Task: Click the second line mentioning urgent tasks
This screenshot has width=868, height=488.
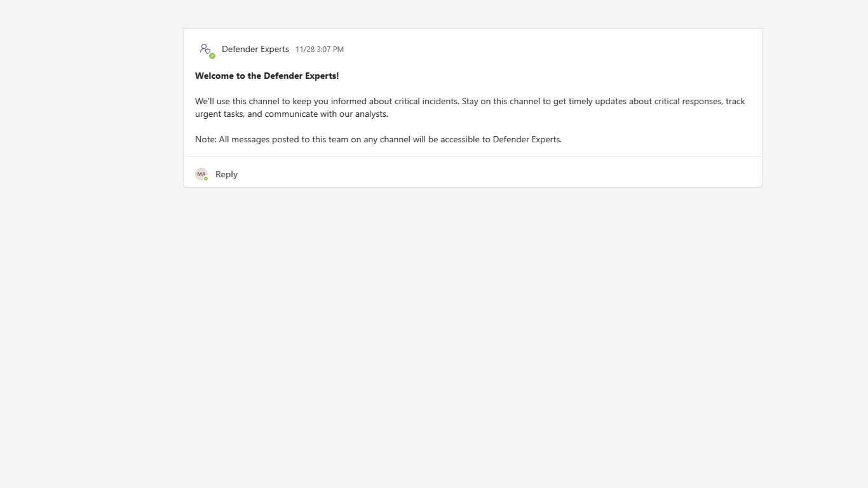Action: pyautogui.click(x=291, y=114)
